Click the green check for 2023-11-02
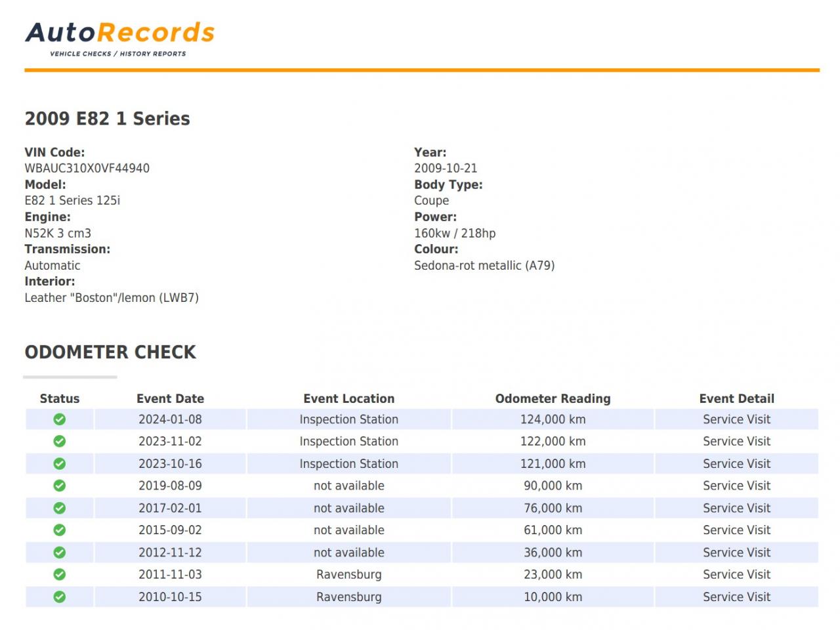 tap(60, 441)
